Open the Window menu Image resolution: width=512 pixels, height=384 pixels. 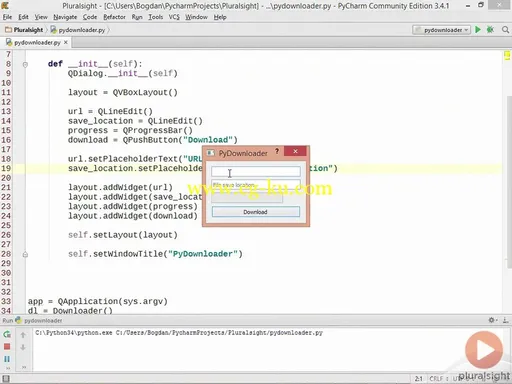pyautogui.click(x=196, y=17)
